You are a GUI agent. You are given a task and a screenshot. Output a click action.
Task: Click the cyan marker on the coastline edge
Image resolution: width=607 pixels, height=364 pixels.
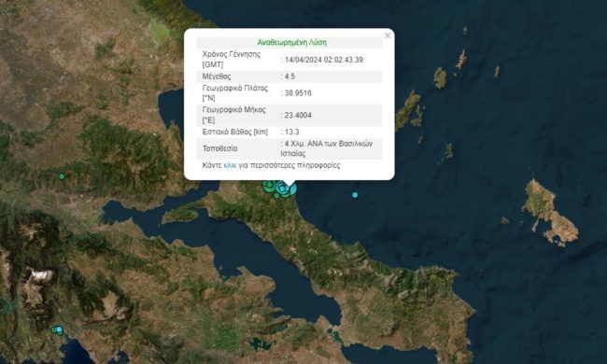[293, 189]
